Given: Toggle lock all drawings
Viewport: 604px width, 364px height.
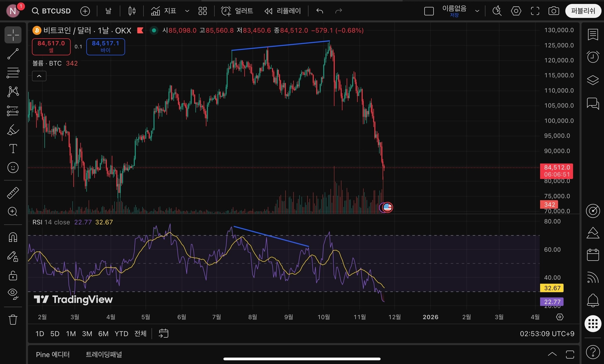Looking at the screenshot, I should coord(13,276).
